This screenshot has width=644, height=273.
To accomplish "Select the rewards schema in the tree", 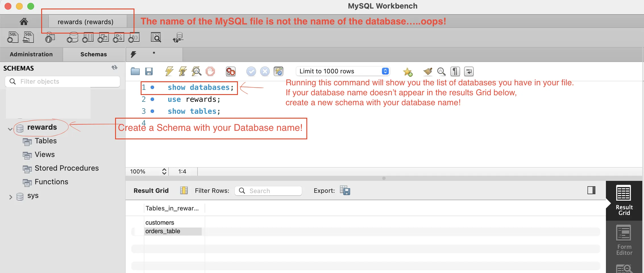I will pyautogui.click(x=42, y=127).
